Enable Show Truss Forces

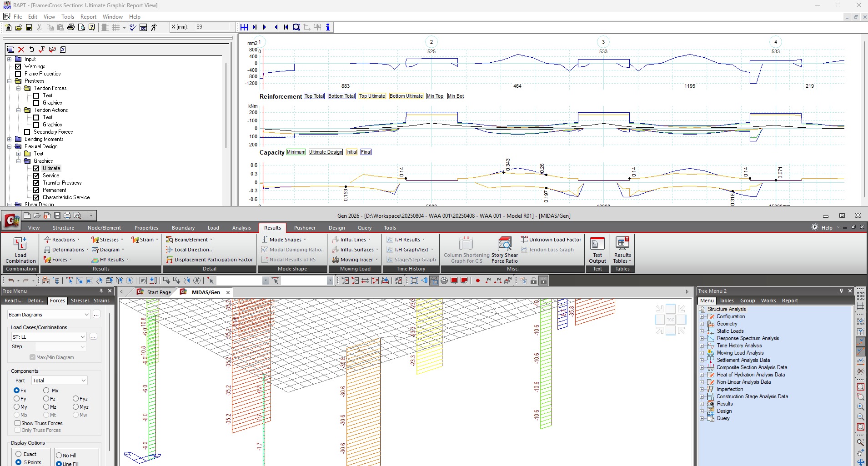point(17,423)
